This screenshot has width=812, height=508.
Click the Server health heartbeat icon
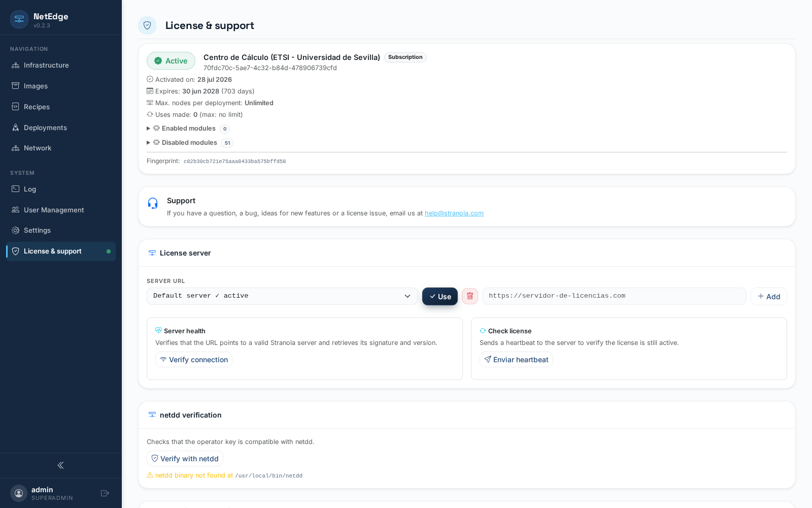pyautogui.click(x=158, y=330)
